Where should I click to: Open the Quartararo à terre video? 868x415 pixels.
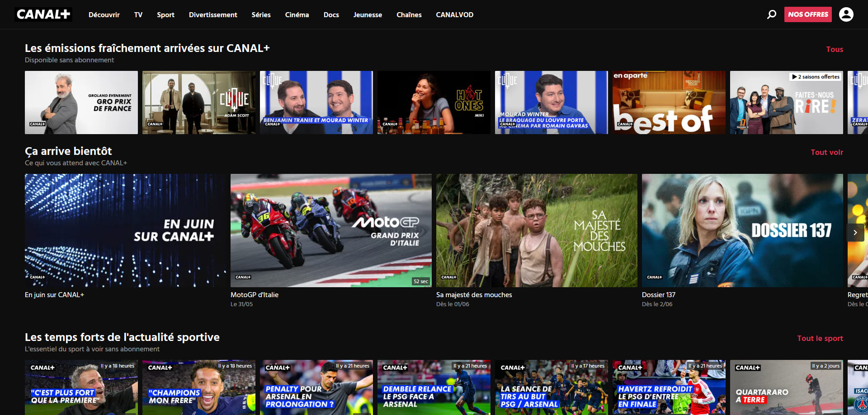click(x=787, y=387)
